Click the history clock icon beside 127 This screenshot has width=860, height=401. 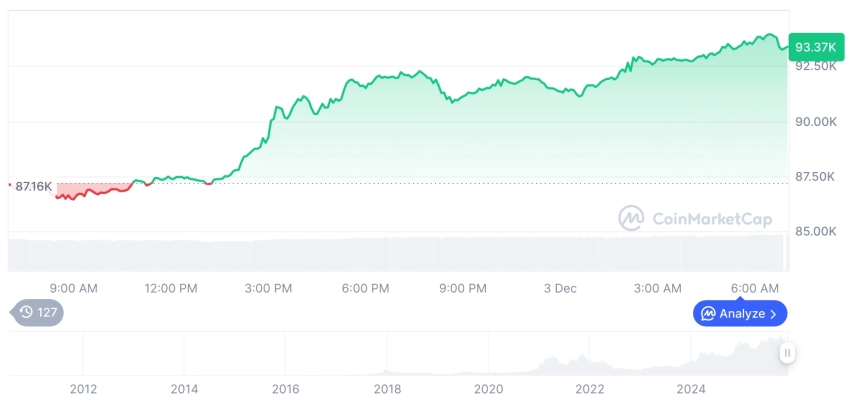coord(26,312)
